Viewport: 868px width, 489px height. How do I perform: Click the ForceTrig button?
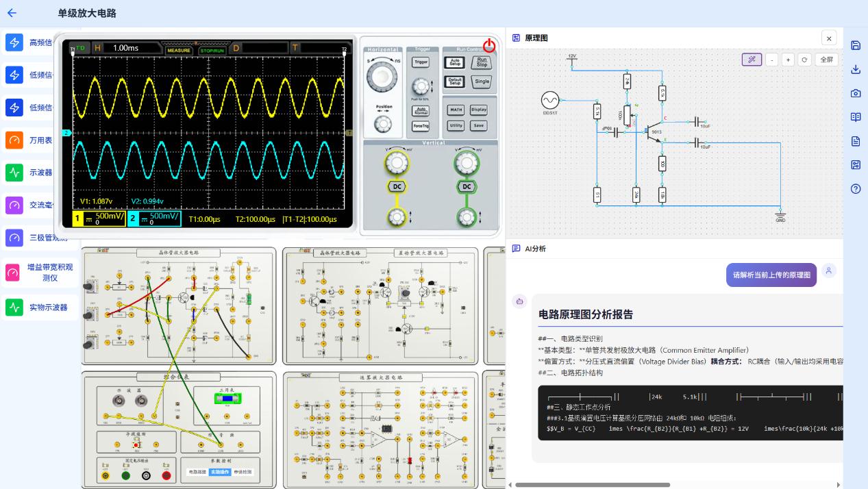pyautogui.click(x=421, y=126)
